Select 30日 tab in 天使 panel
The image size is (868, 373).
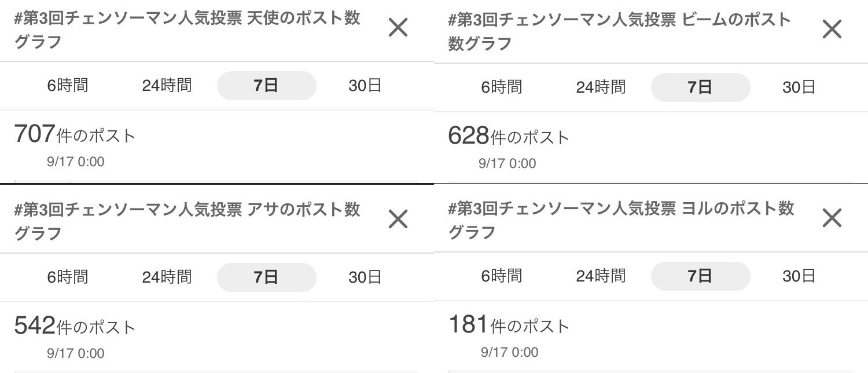pos(365,86)
